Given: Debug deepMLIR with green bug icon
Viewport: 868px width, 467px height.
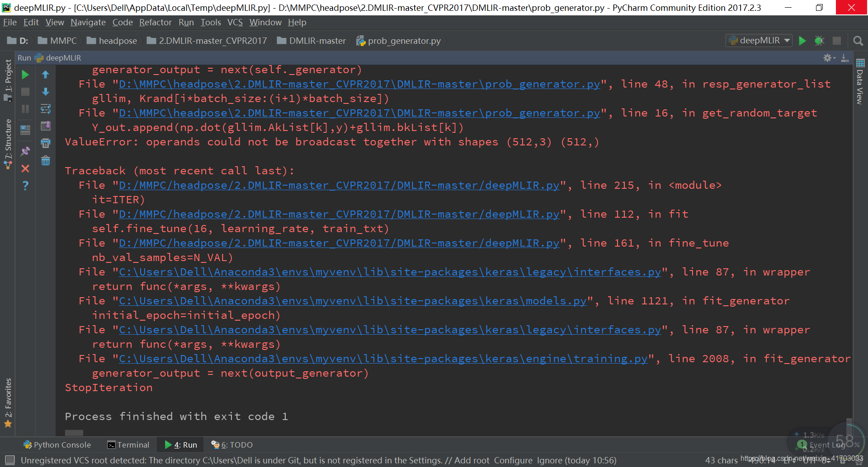Looking at the screenshot, I should [x=819, y=41].
